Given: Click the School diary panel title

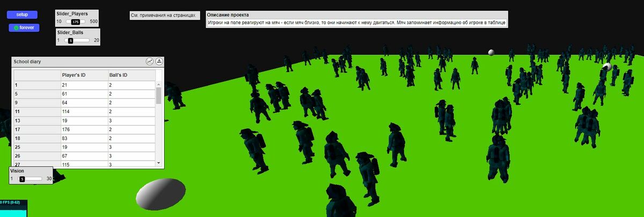Looking at the screenshot, I should pos(27,62).
